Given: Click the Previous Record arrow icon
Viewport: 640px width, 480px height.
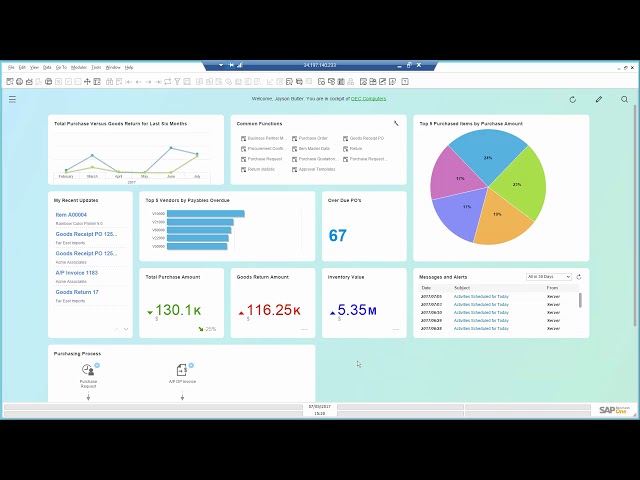Looking at the screenshot, I should coord(139,82).
